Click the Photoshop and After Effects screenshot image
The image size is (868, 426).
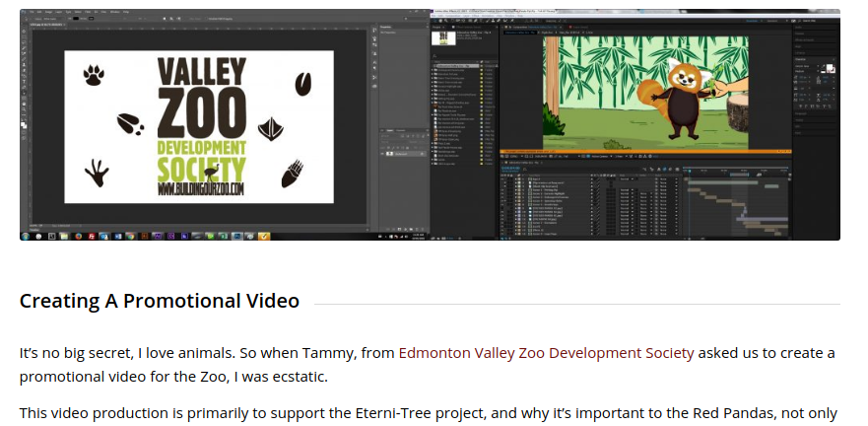[x=431, y=124]
